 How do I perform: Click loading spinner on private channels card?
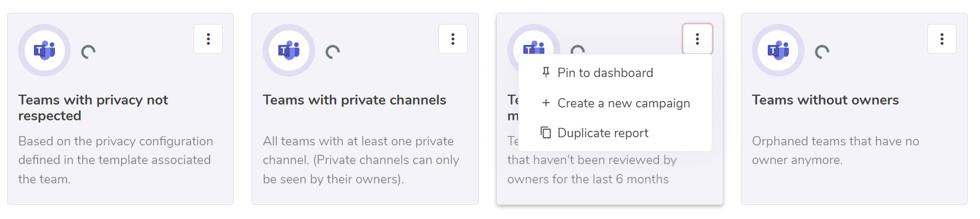click(x=333, y=52)
